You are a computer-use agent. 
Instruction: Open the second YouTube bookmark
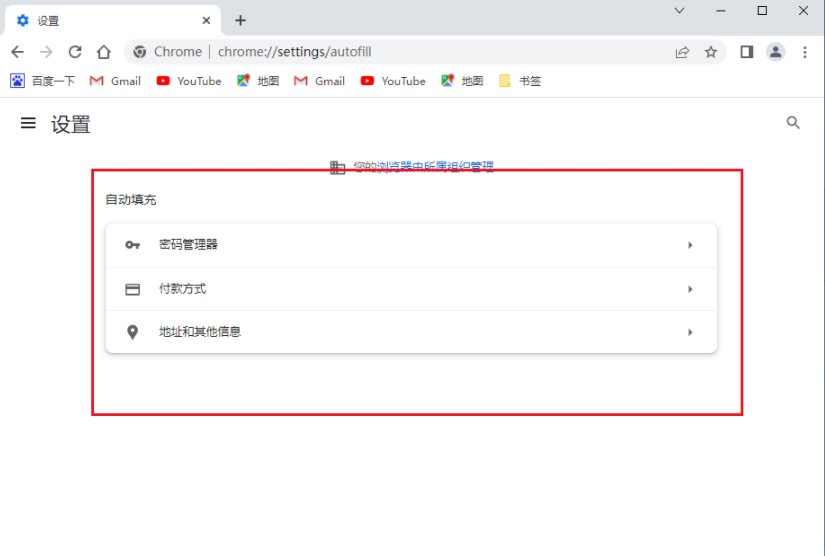[393, 81]
